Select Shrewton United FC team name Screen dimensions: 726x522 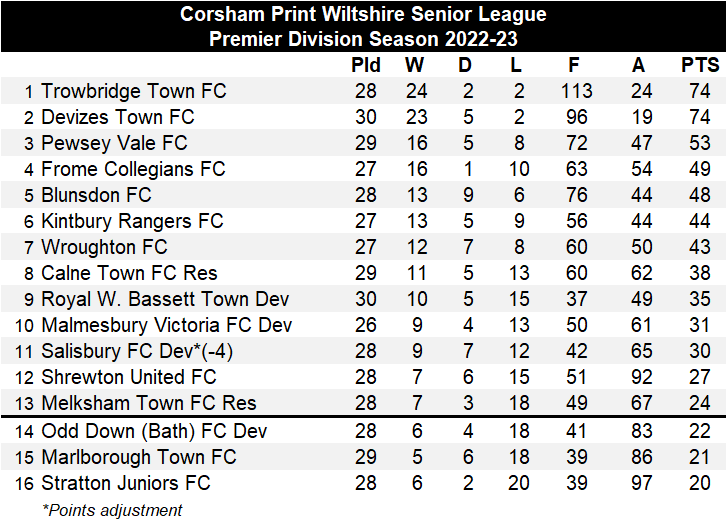(128, 377)
